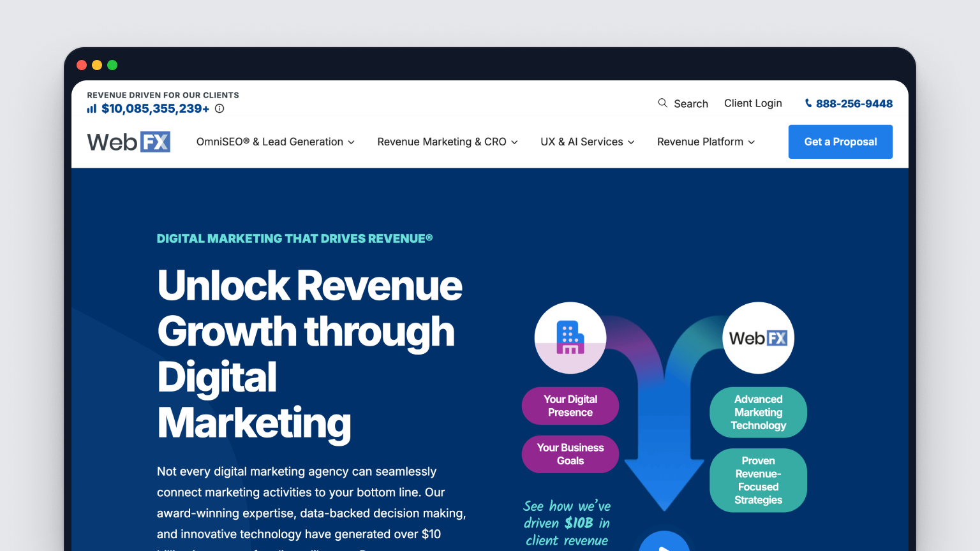Click the $10,085,355,239+ revenue counter
The height and width of the screenshot is (551, 980).
pos(155,108)
